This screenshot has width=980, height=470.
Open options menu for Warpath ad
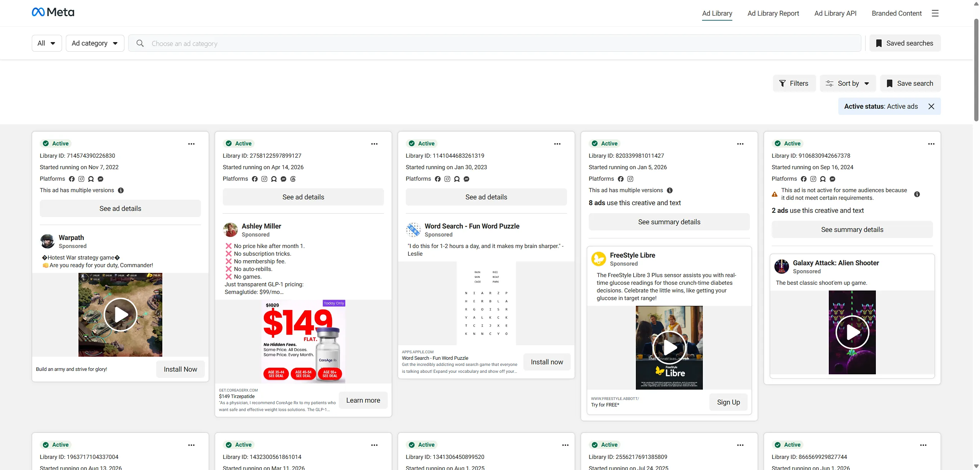pyautogui.click(x=191, y=144)
